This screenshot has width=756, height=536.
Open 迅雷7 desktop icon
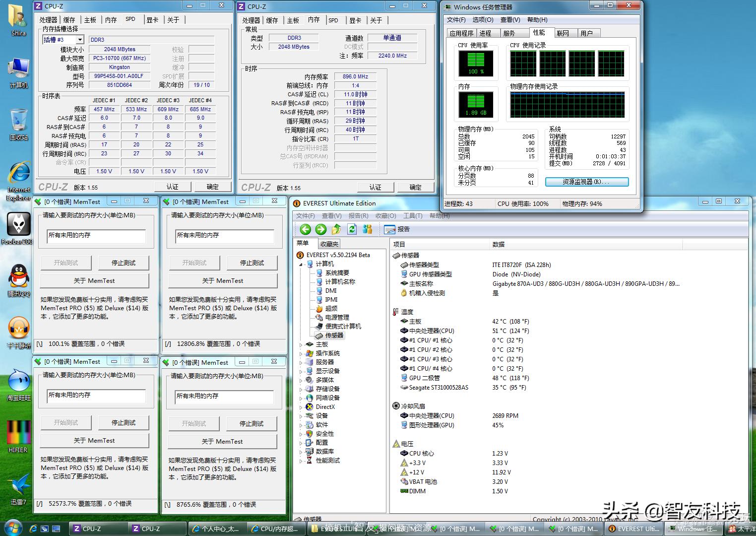pyautogui.click(x=19, y=489)
